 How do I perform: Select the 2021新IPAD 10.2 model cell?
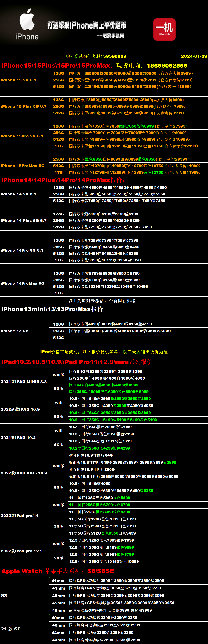click(x=25, y=438)
